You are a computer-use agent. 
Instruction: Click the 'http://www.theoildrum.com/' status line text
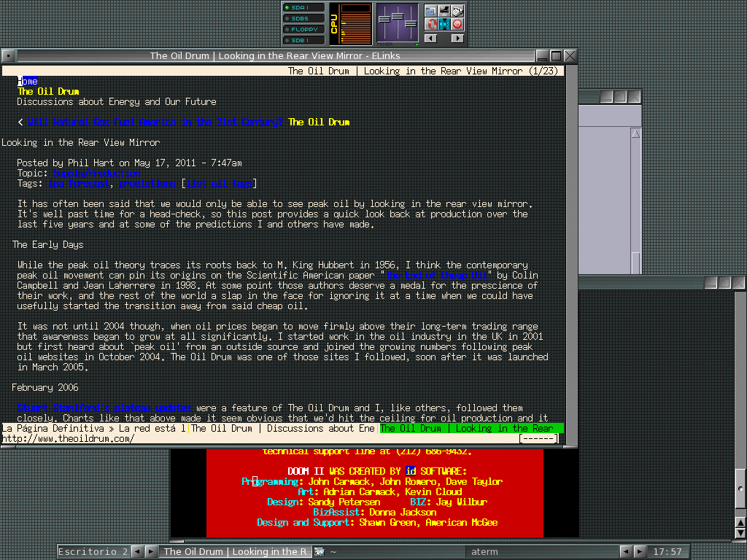[68, 438]
